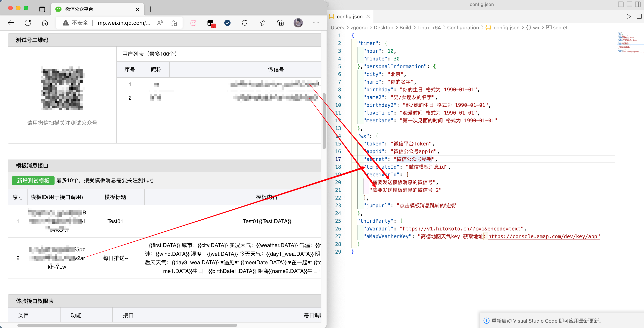Viewport: 644px width, 328px height.
Task: Click the "token" key on line 15
Action: click(x=374, y=144)
